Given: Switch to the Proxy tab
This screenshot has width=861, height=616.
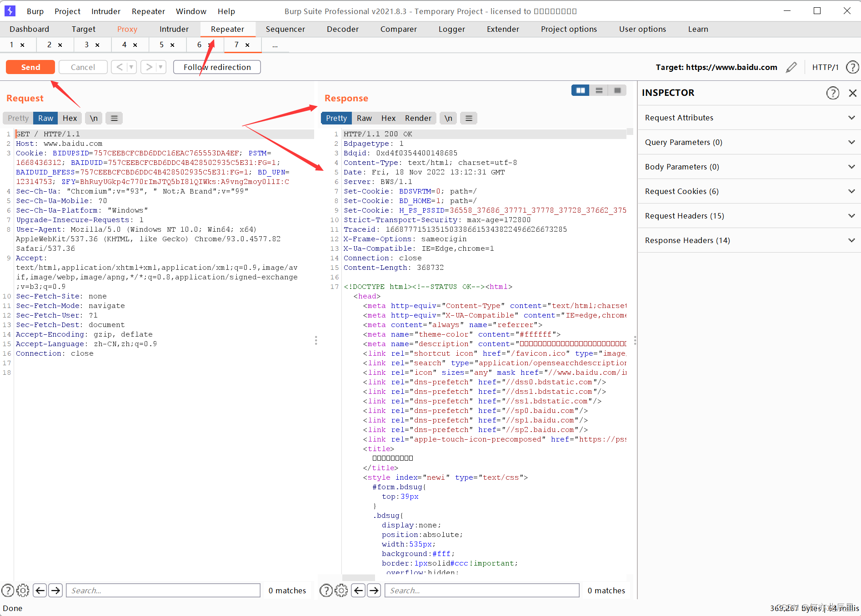Looking at the screenshot, I should coord(127,29).
